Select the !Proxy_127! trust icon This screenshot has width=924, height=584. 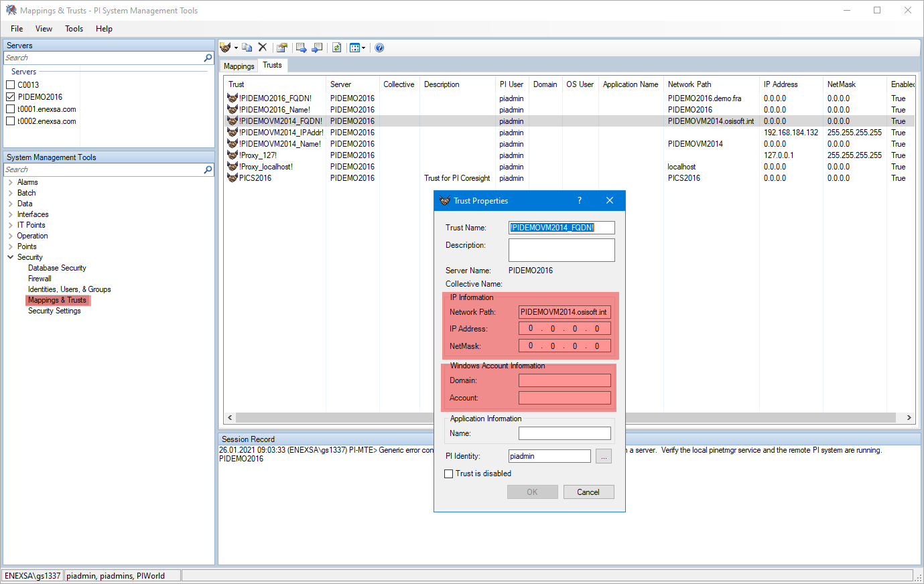pyautogui.click(x=233, y=155)
